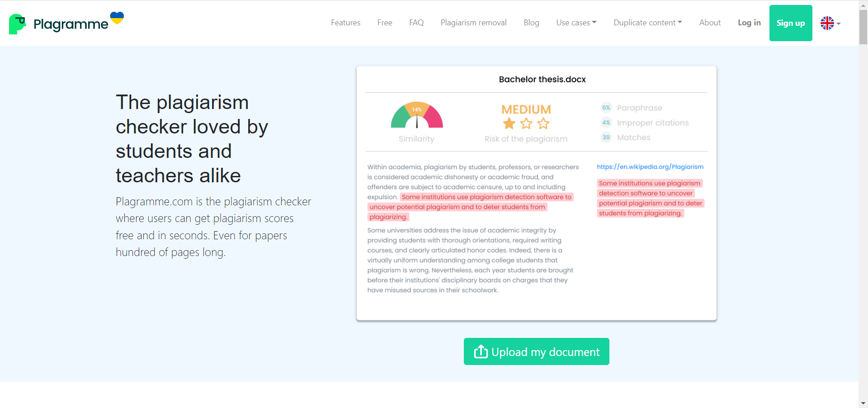Open the language selector flag icon
The width and height of the screenshot is (868, 408).
click(x=827, y=23)
